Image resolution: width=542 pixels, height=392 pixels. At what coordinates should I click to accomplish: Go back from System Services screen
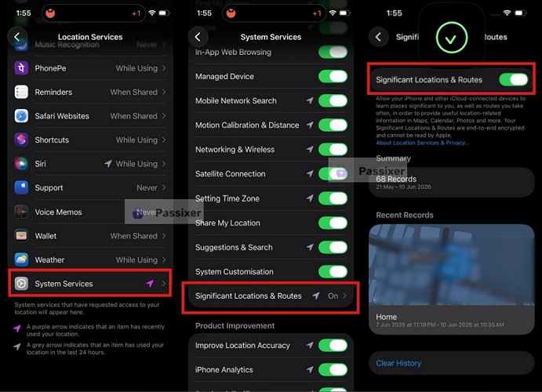tap(198, 37)
